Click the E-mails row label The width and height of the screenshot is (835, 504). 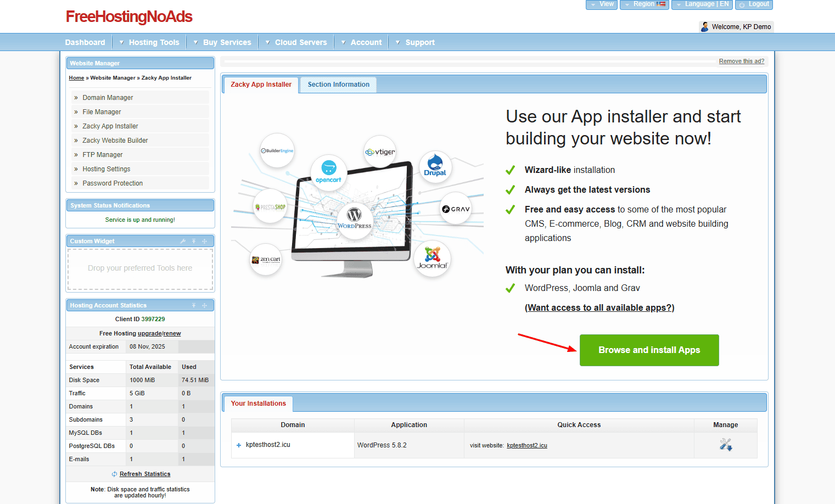tap(79, 459)
